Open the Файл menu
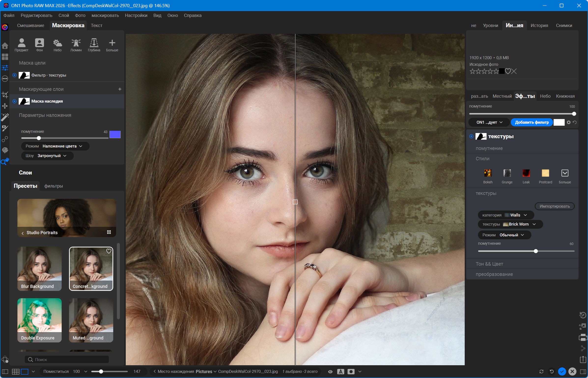Image resolution: width=588 pixels, height=378 pixels. tap(9, 15)
